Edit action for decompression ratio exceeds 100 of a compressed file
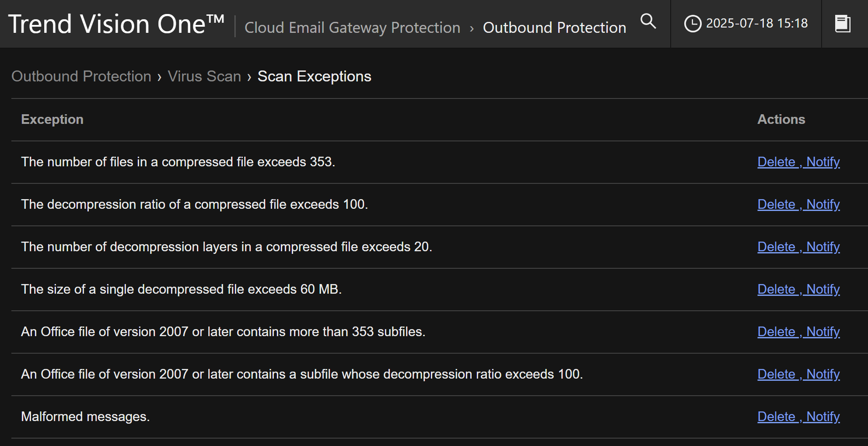 point(798,204)
